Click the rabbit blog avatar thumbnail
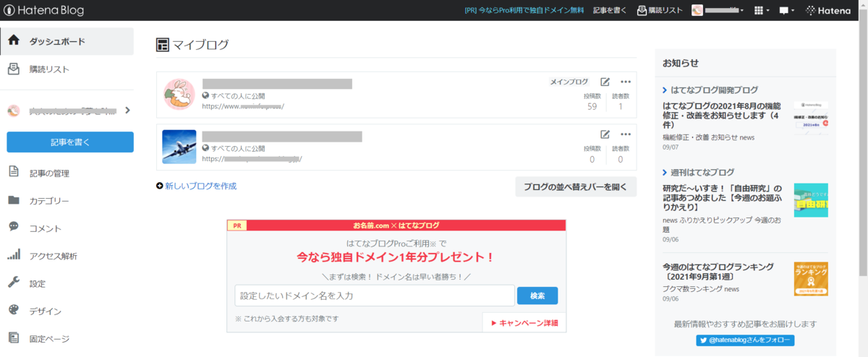 click(179, 95)
